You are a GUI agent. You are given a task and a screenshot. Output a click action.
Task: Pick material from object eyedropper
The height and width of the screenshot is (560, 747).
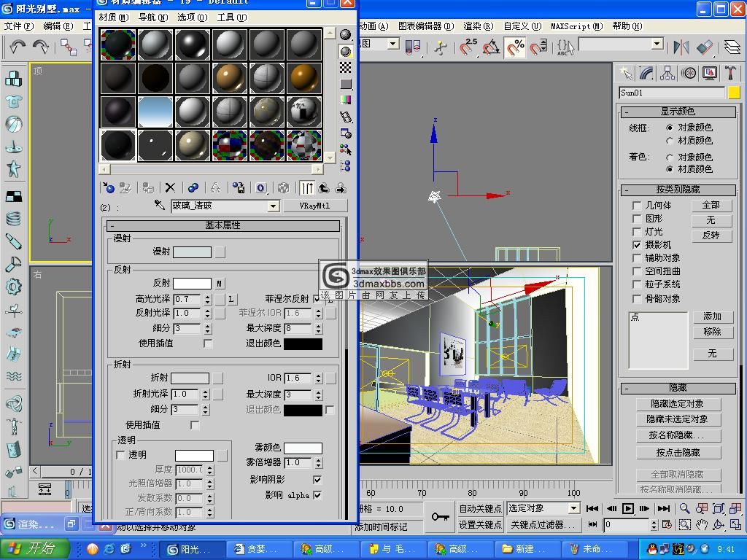(159, 205)
